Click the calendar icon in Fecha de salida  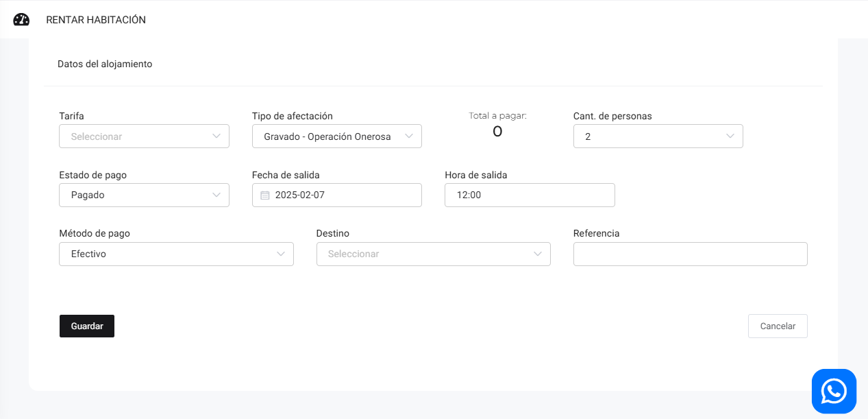point(265,195)
